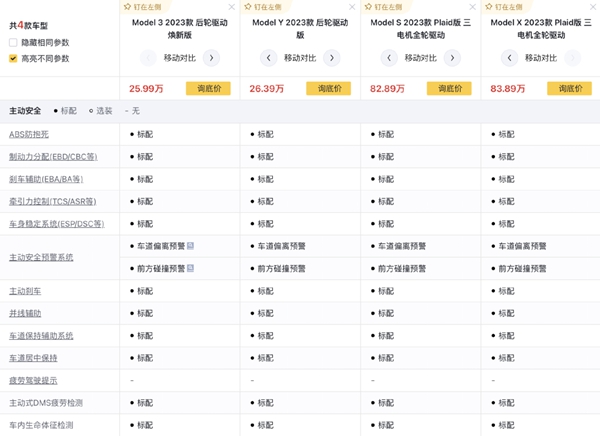The image size is (600, 436).
Task: Click info icon beside Model 3 车道偏离预警
Action: point(190,246)
